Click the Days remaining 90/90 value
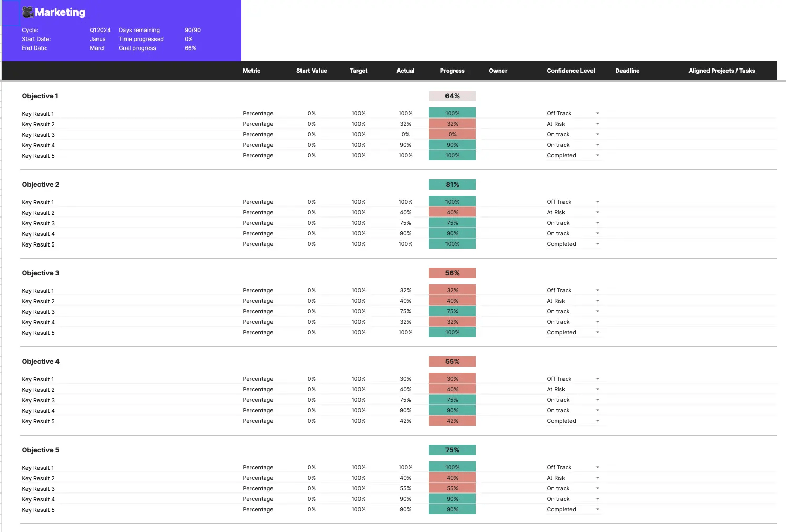 pyautogui.click(x=192, y=30)
